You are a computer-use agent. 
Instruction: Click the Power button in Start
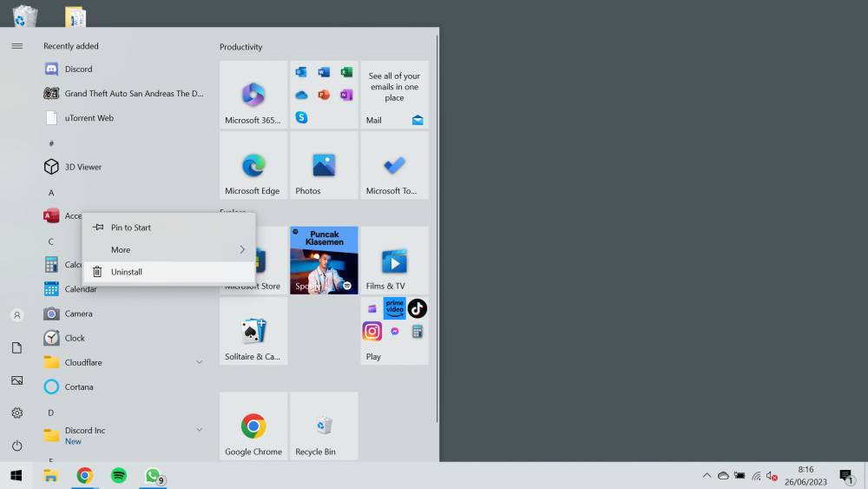click(17, 446)
